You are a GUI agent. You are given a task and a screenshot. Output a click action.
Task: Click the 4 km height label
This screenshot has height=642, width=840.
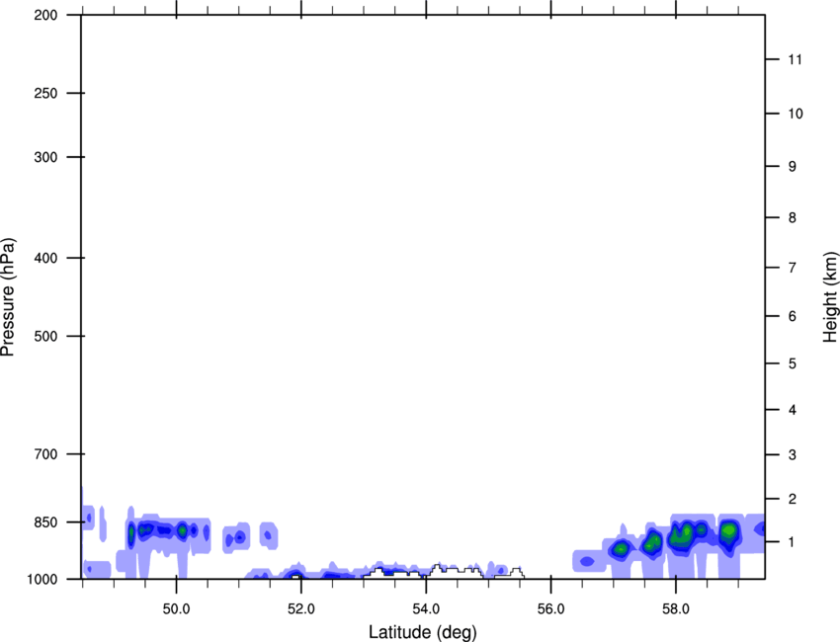[793, 410]
